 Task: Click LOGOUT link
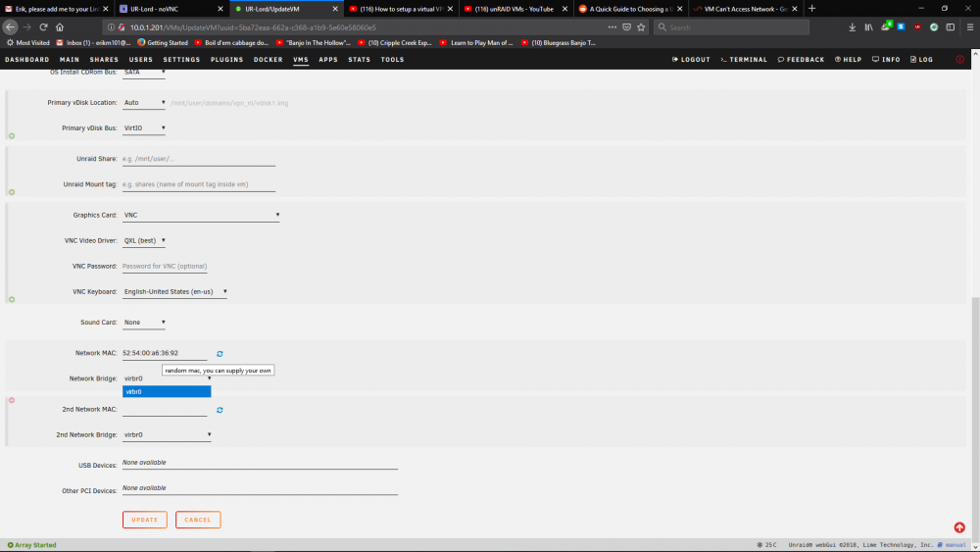pyautogui.click(x=691, y=60)
